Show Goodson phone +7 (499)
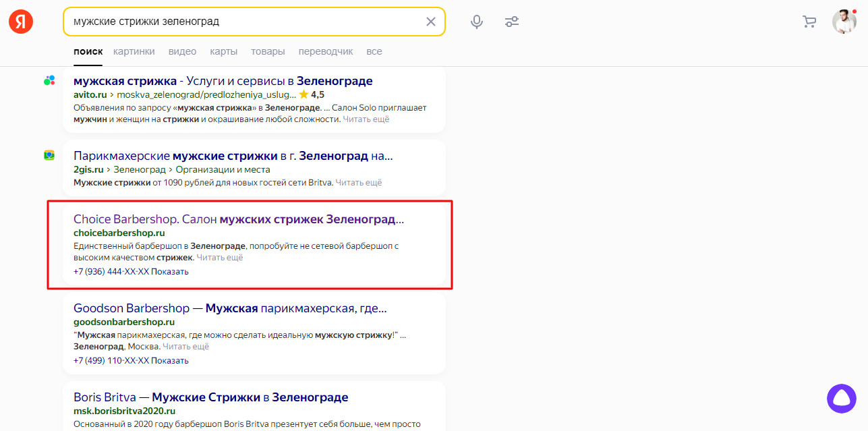 tap(131, 360)
